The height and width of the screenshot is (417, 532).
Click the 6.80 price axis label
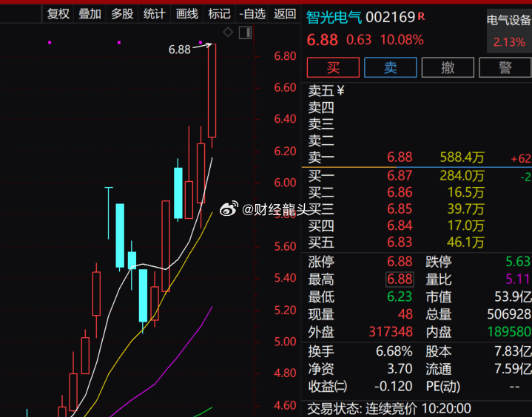(x=285, y=56)
